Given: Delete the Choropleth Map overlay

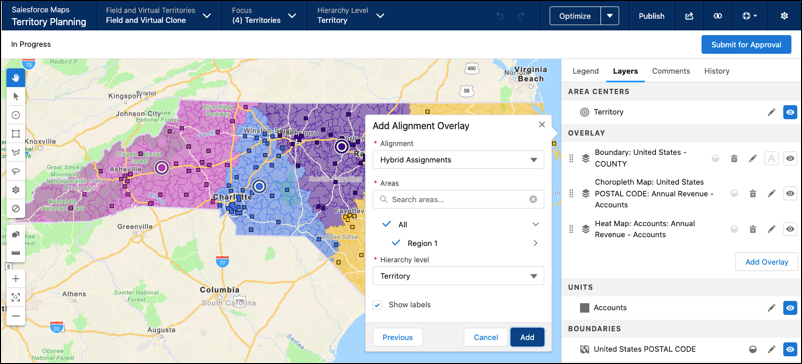Looking at the screenshot, I should click(752, 193).
